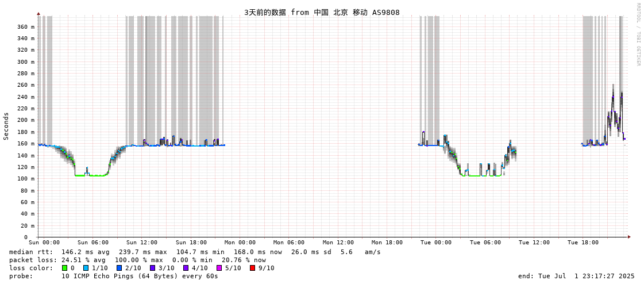Click the 'Mon 06:00' time axis label
Screen dimensions: 644x284
tap(289, 243)
